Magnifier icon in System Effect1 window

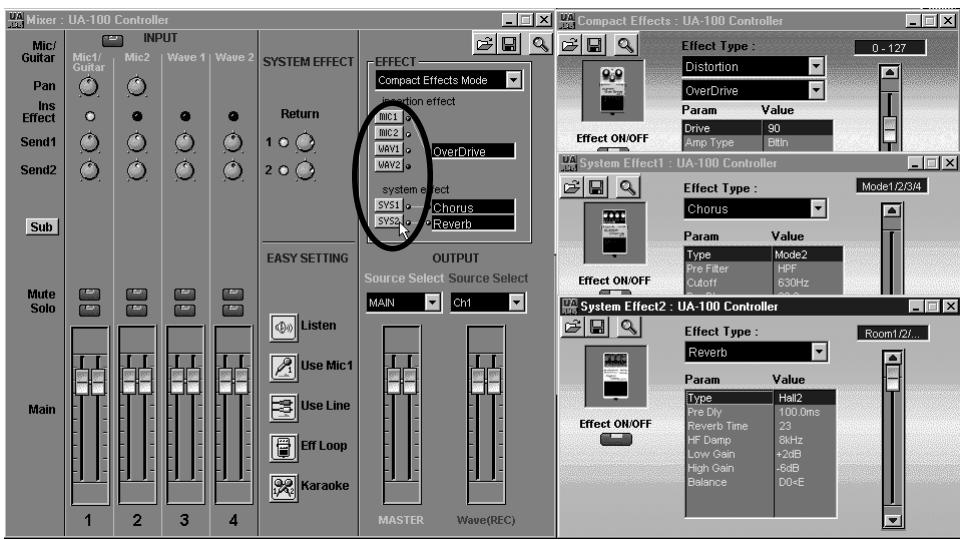626,187
